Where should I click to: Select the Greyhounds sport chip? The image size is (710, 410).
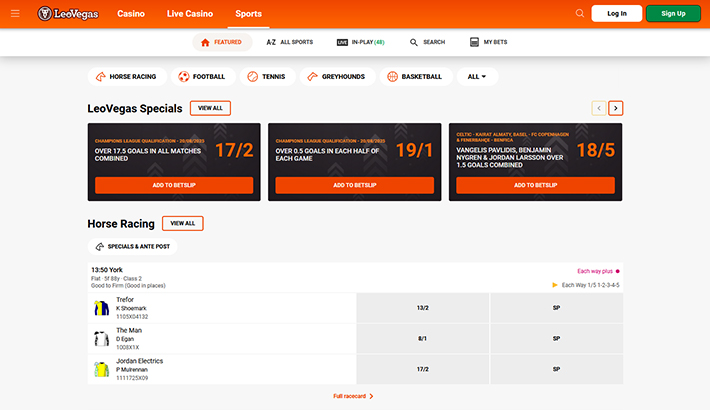click(x=337, y=76)
